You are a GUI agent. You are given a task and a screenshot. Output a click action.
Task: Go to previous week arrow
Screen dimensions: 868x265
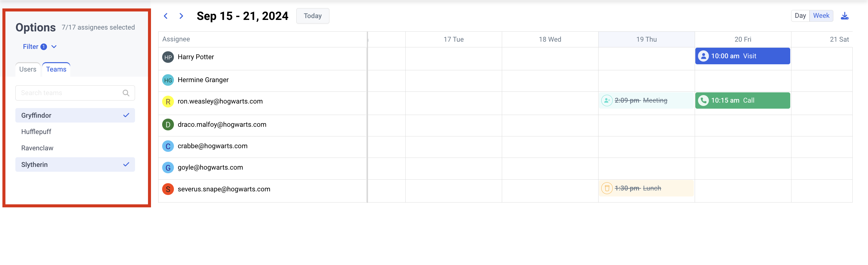tap(165, 16)
